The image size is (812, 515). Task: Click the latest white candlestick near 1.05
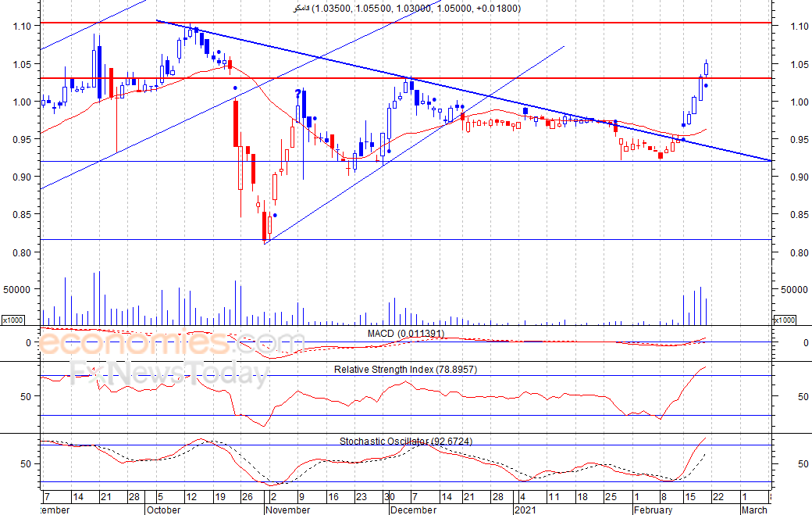(x=707, y=68)
